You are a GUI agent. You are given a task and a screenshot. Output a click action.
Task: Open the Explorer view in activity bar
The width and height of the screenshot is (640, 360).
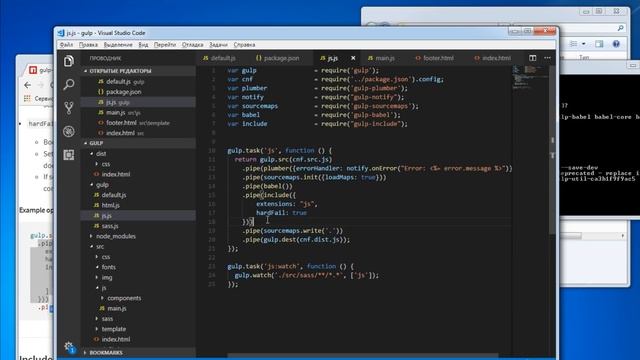[69, 61]
